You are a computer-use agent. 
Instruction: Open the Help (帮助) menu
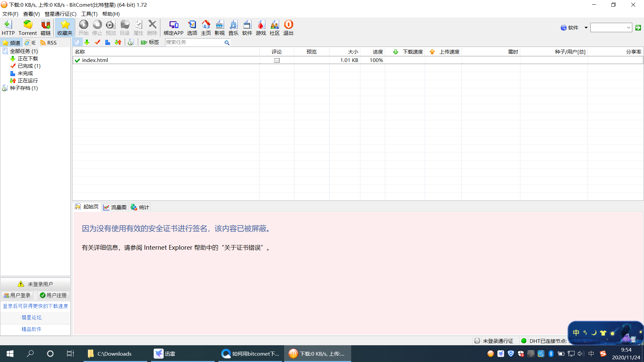point(111,14)
